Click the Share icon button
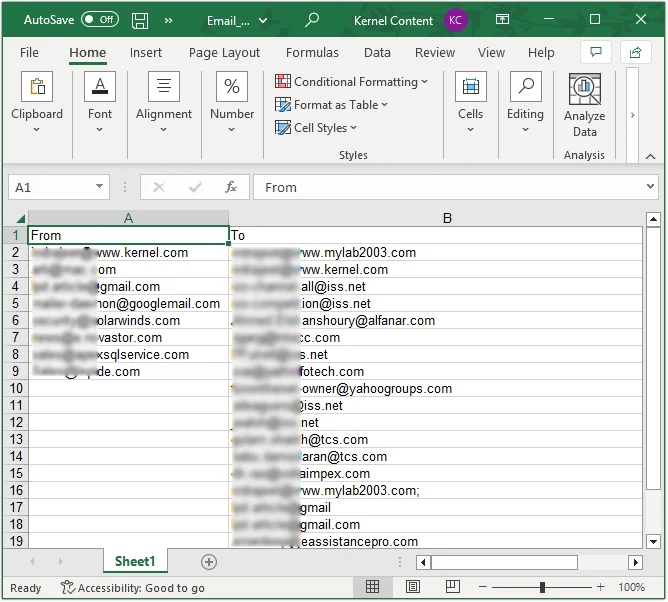Image resolution: width=668 pixels, height=602 pixels. 635,52
